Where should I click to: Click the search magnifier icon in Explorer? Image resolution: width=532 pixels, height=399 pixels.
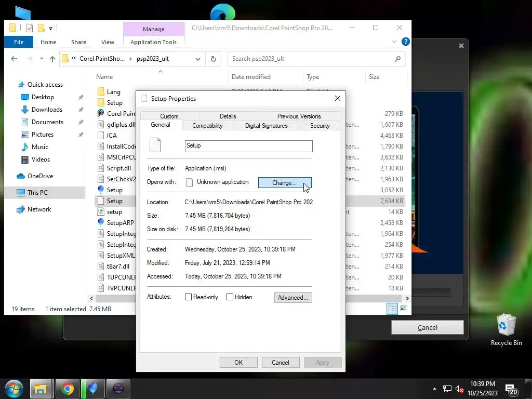pos(397,59)
